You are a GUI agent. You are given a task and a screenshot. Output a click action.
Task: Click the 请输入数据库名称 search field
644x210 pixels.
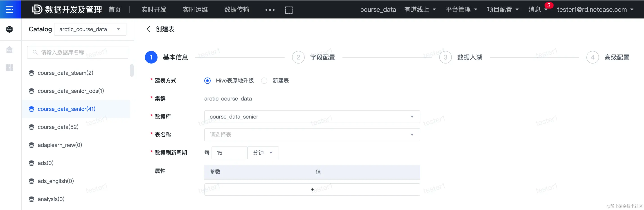pos(77,52)
